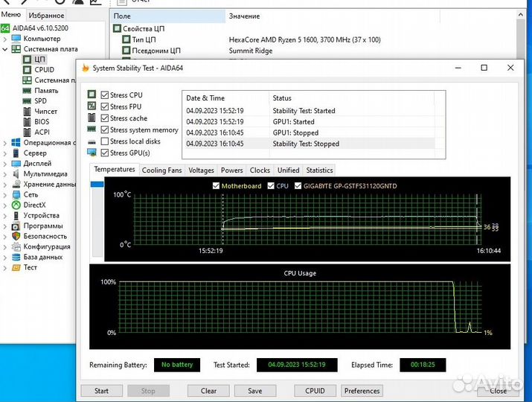Image resolution: width=532 pixels, height=402 pixels.
Task: Select the Stability Test: Stopped log row
Action: tap(310, 144)
